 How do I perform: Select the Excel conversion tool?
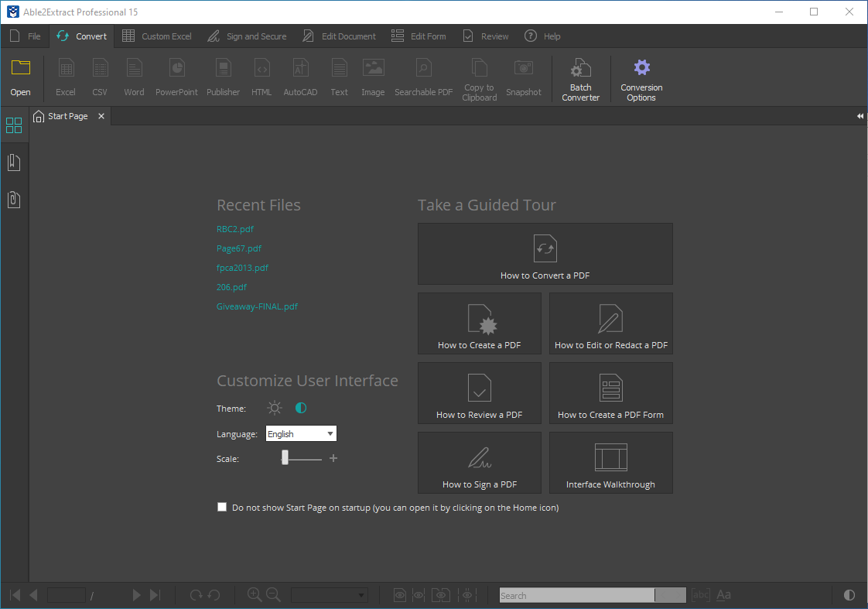[x=65, y=76]
